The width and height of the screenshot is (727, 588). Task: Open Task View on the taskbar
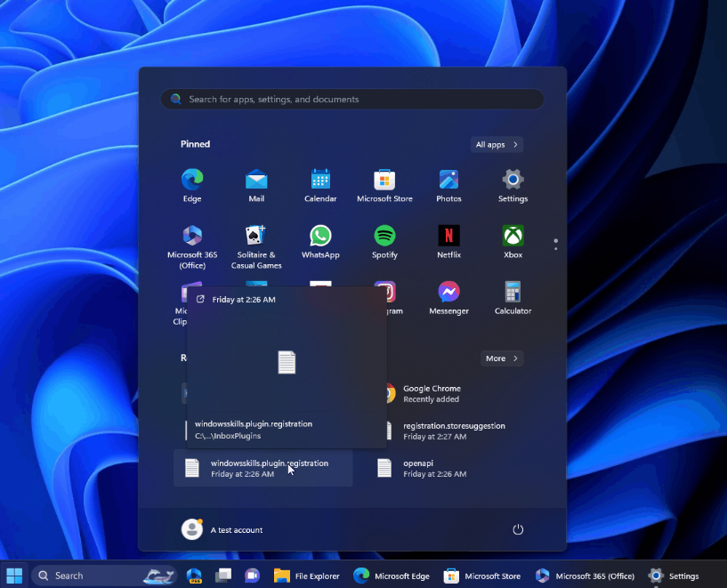coord(223,576)
